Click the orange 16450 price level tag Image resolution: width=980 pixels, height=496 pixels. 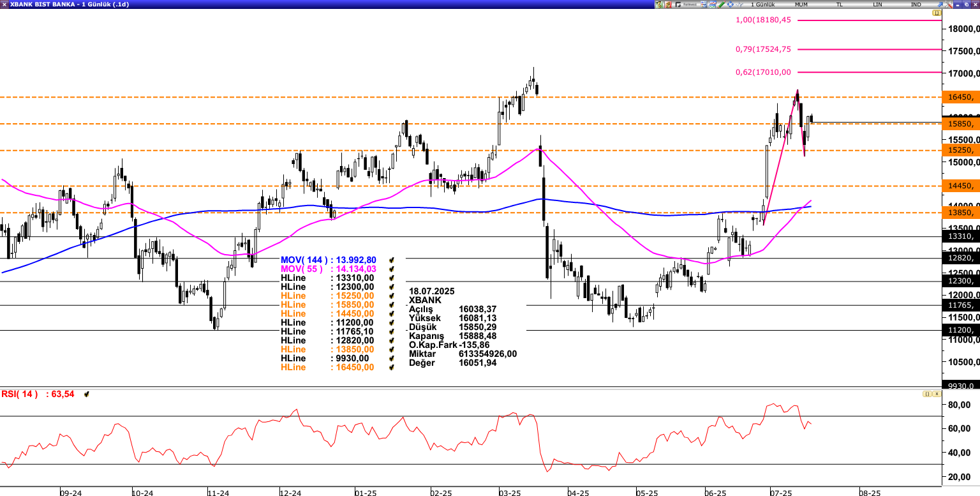point(960,97)
